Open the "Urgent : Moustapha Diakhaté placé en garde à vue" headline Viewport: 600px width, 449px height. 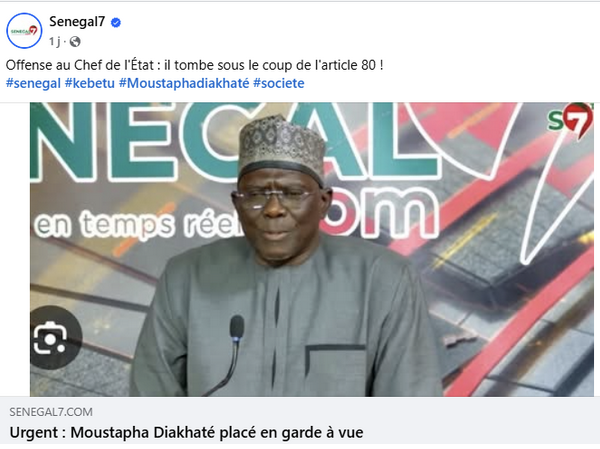(x=186, y=433)
